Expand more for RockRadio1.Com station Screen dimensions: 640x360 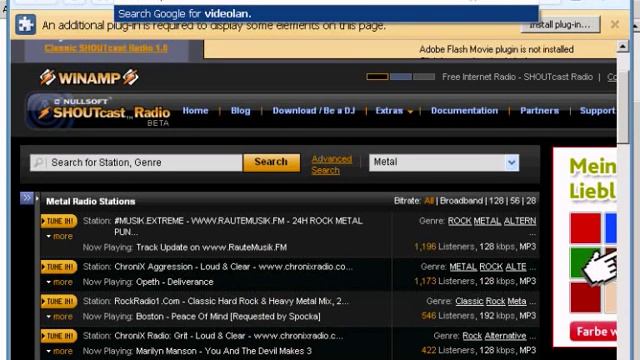pyautogui.click(x=60, y=317)
